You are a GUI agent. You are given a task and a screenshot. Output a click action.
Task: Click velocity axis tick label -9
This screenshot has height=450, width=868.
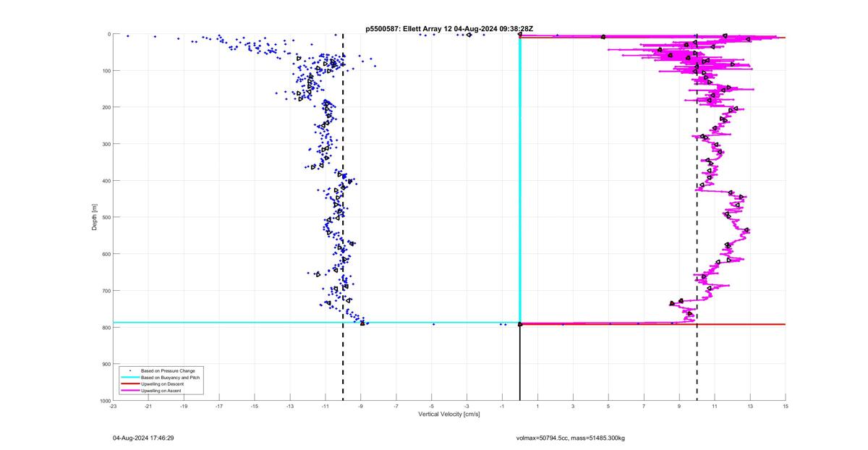pyautogui.click(x=361, y=407)
